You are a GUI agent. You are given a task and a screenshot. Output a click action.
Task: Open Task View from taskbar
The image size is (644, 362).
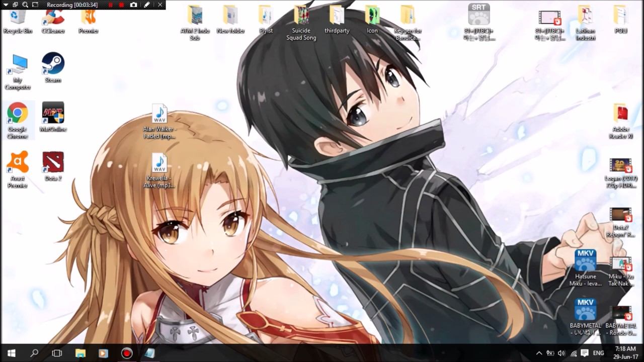pos(57,353)
